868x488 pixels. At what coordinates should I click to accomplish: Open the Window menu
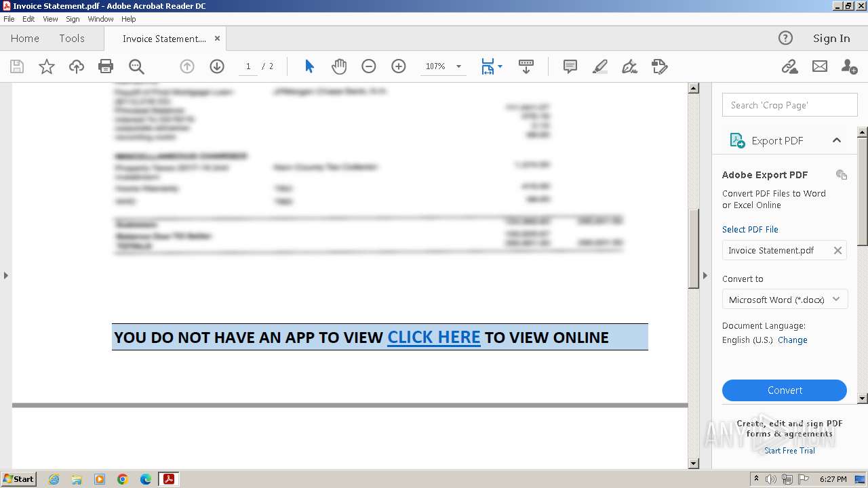100,19
